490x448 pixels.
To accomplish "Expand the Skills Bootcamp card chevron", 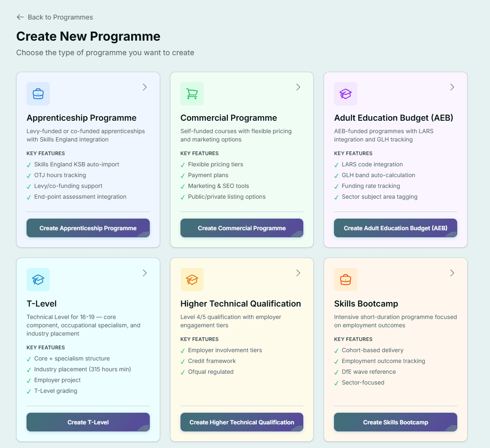I will (452, 273).
